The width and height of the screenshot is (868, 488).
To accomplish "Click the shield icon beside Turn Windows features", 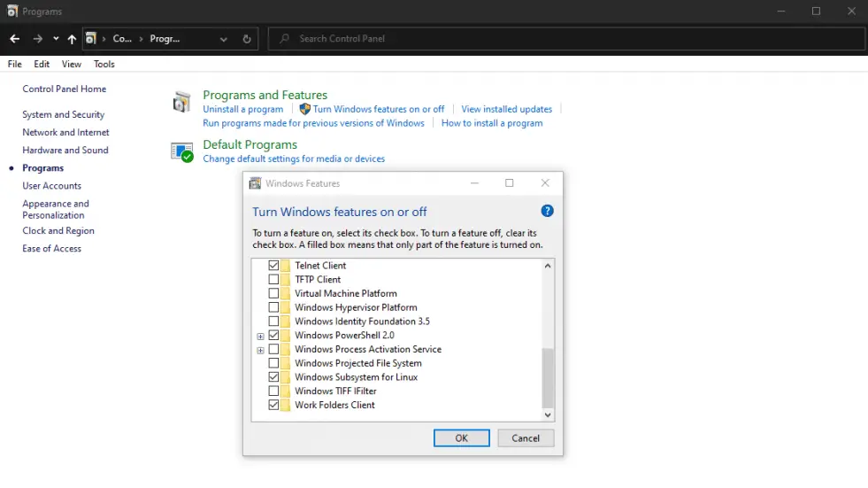I will tap(305, 109).
